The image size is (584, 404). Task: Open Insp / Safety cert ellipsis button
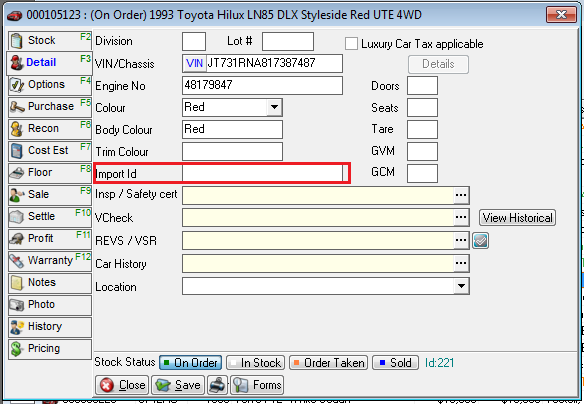pos(461,195)
